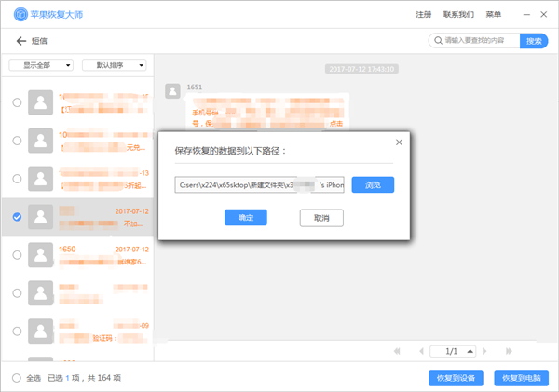Screen dimensions: 559x392
Task: Click the 苹果恢复大师 app logo
Action: [20, 15]
